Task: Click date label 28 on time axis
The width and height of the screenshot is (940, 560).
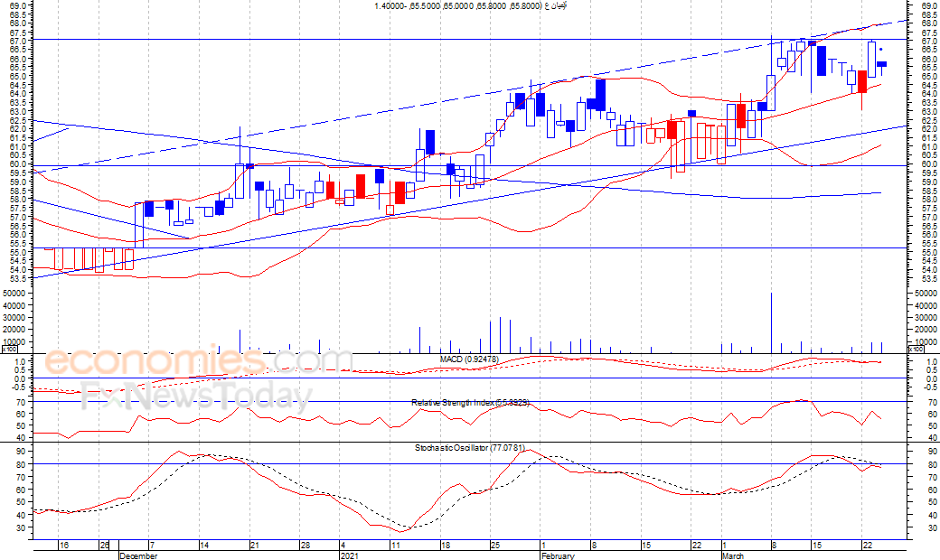Action: click(x=305, y=545)
